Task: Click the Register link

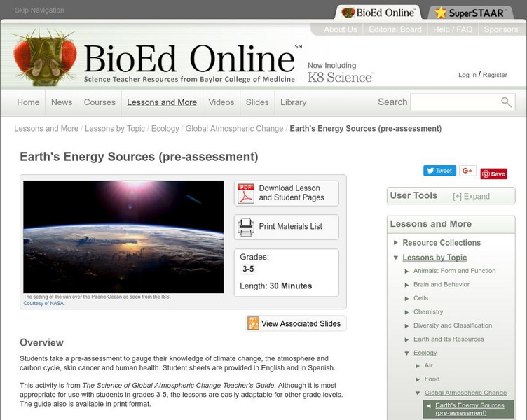Action: click(x=495, y=75)
